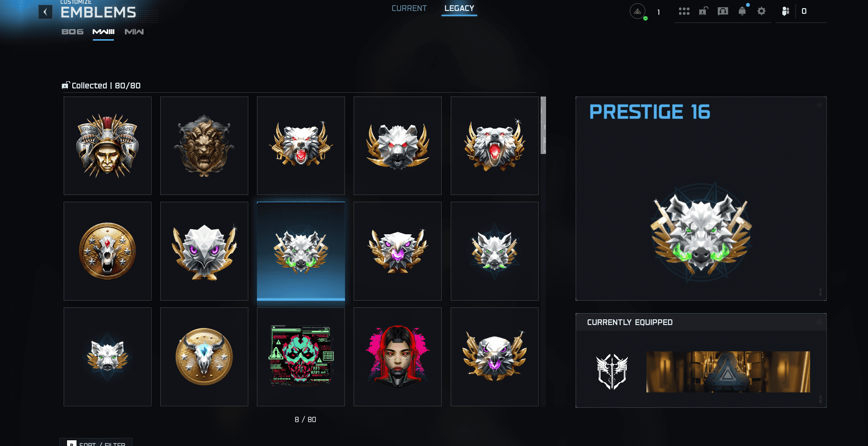Open the settings gear icon
Image resolution: width=868 pixels, height=446 pixels.
[761, 11]
